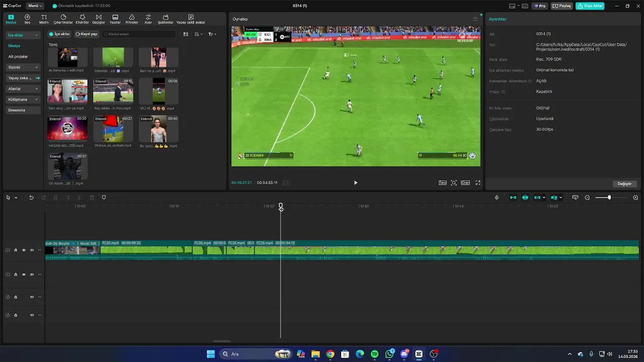Open the Menü dropdown
The width and height of the screenshot is (644, 362).
35,6
